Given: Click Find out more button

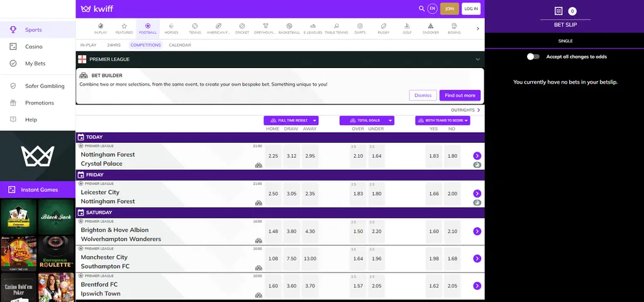Looking at the screenshot, I should 460,96.
